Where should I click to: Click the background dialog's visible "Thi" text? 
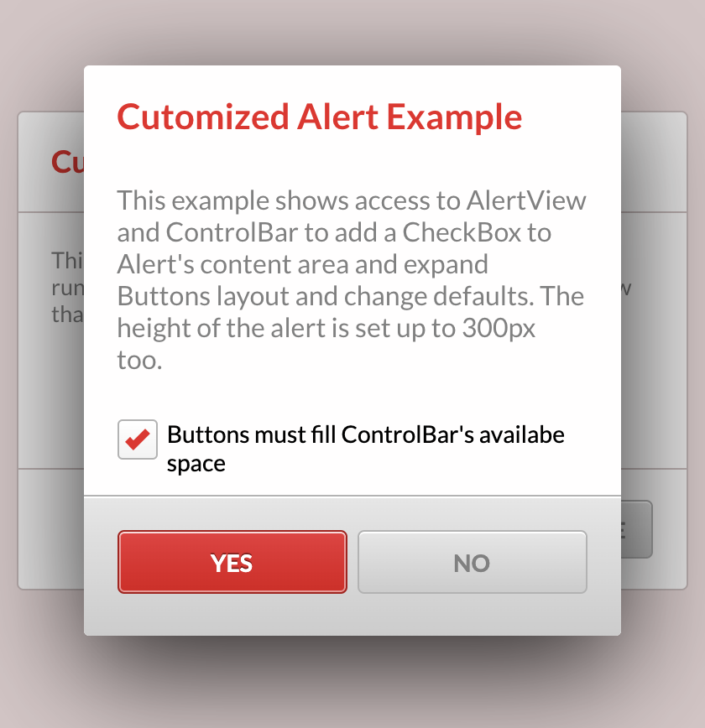(x=67, y=260)
